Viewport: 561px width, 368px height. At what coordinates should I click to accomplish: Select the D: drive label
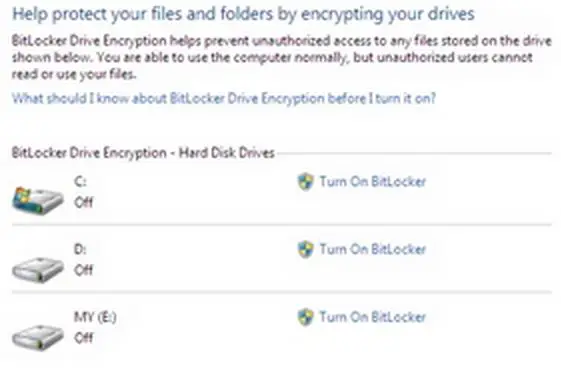(80, 249)
